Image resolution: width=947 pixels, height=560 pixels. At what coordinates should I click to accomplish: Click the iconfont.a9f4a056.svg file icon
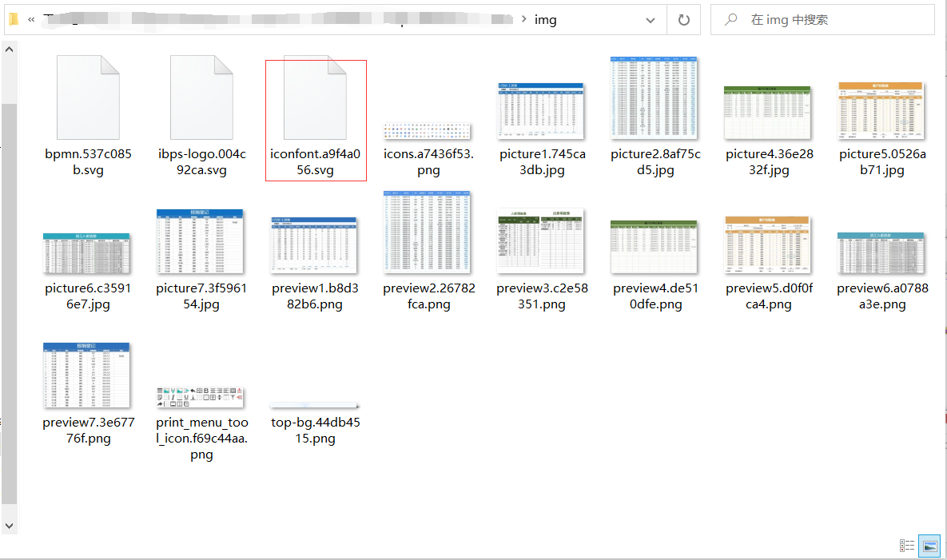click(315, 97)
